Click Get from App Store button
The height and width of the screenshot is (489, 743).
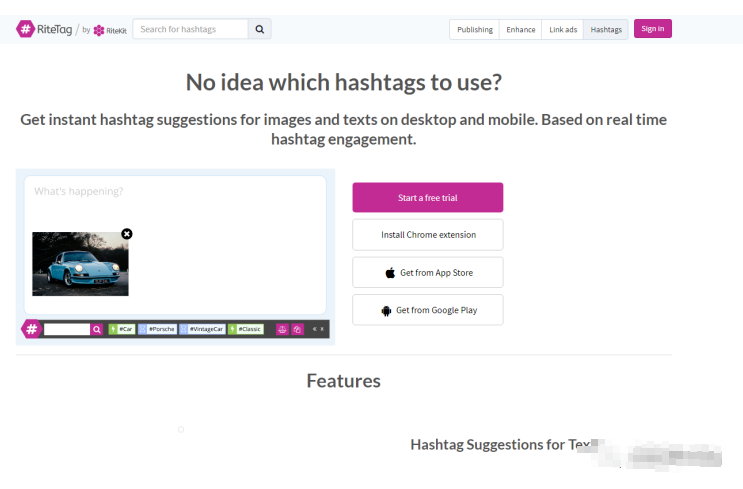[427, 272]
